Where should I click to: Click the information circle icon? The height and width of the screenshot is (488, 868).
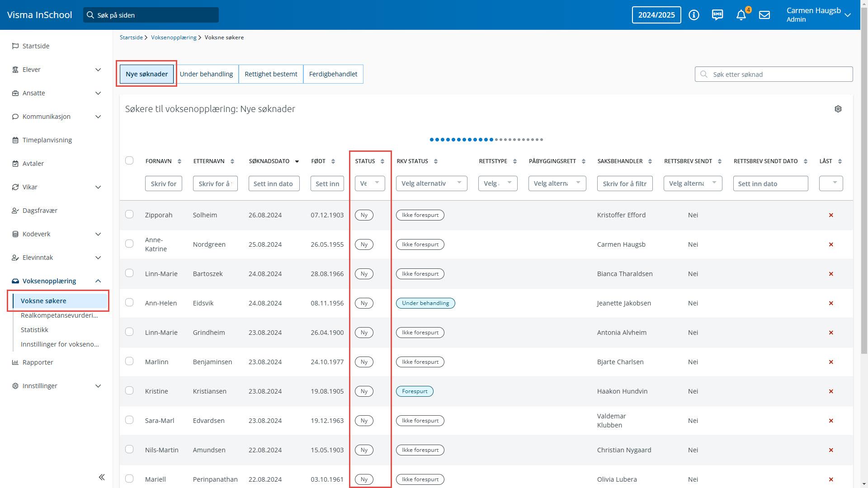click(694, 15)
